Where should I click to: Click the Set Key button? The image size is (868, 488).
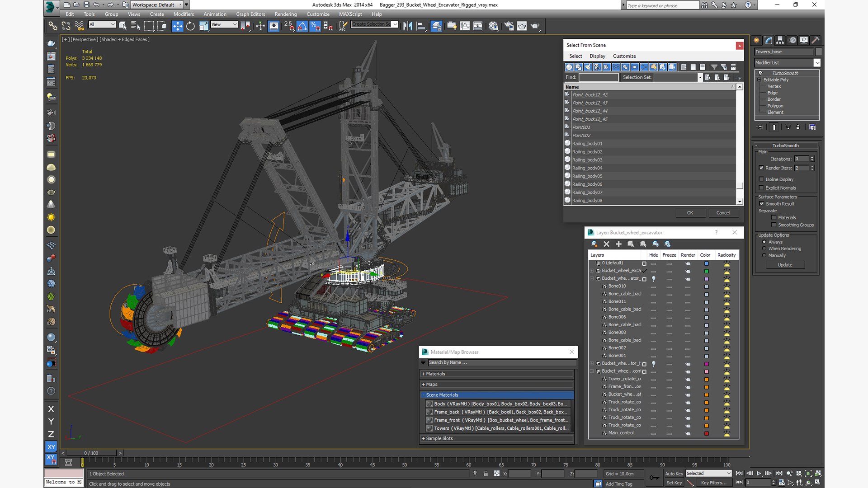tap(674, 483)
